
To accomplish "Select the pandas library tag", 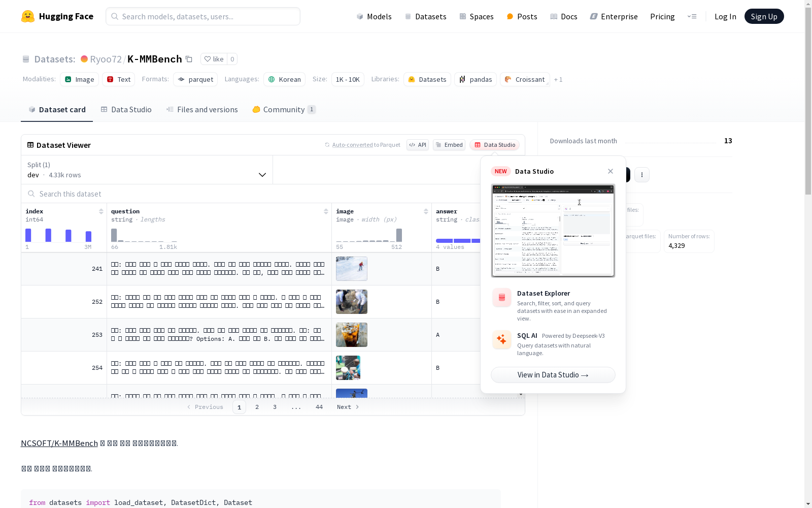I will click(476, 79).
